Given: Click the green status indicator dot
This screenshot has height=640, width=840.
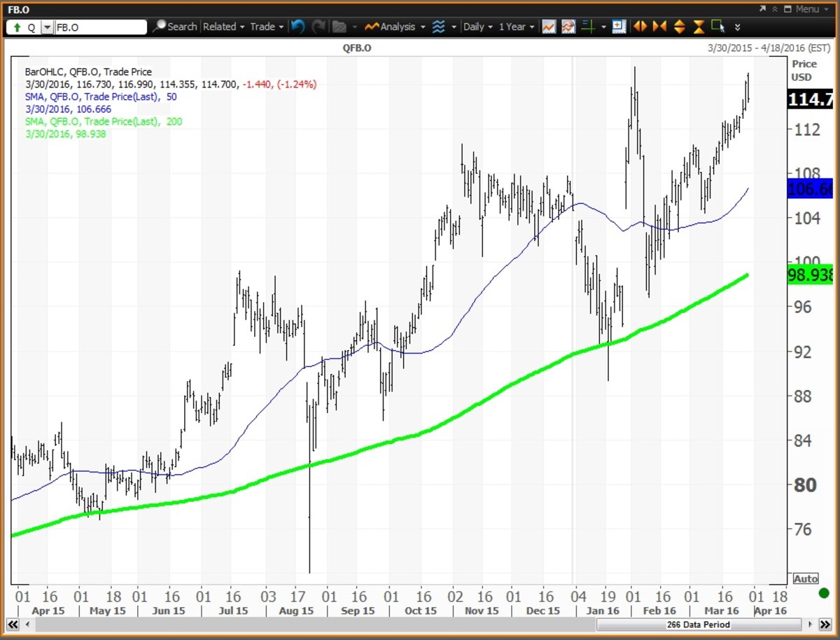Looking at the screenshot, I should point(823,594).
